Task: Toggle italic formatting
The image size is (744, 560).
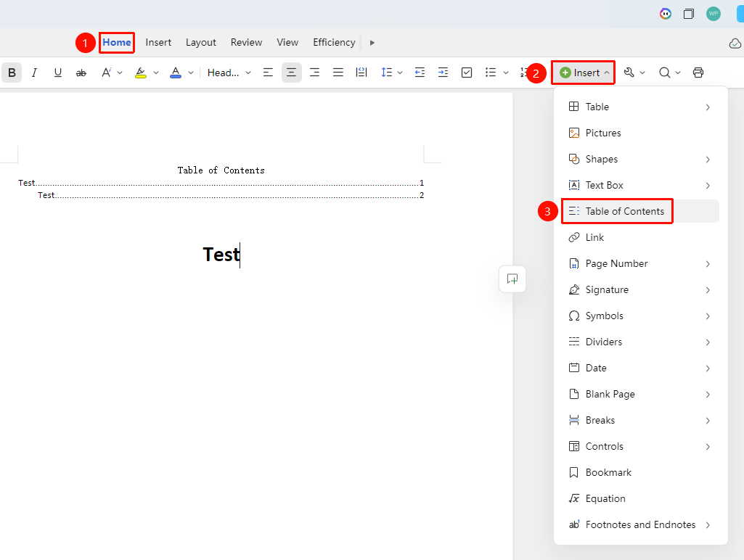Action: click(x=34, y=73)
